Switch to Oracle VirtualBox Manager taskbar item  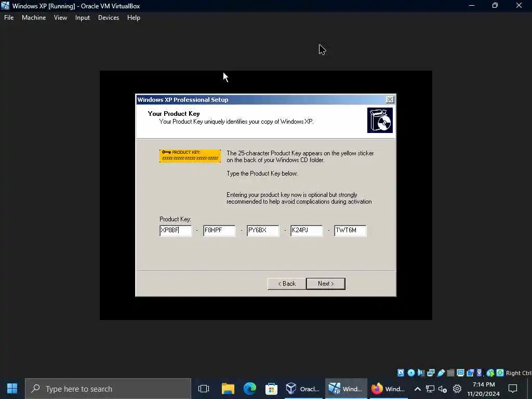303,389
